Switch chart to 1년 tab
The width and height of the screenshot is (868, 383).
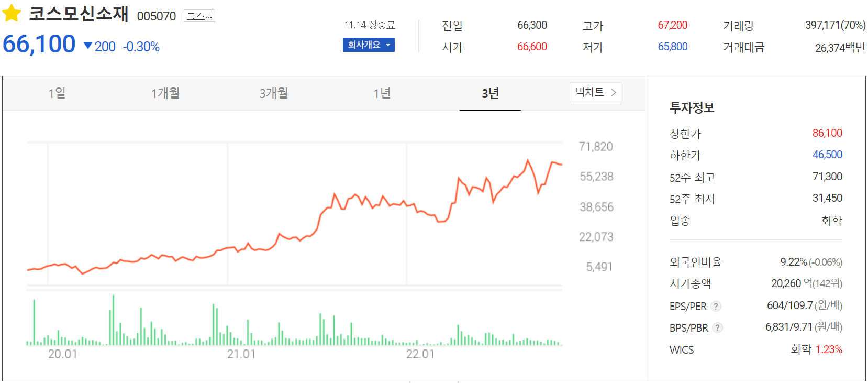tap(382, 93)
